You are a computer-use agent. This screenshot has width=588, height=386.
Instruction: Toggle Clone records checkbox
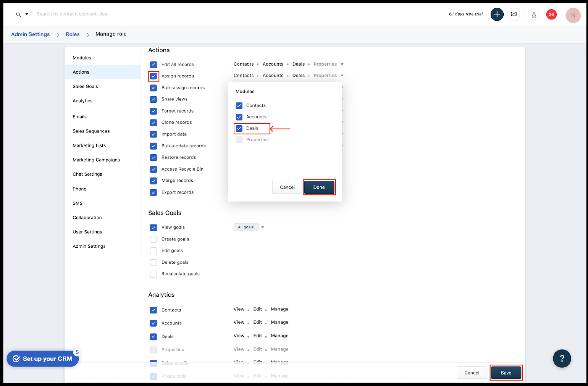pos(153,123)
